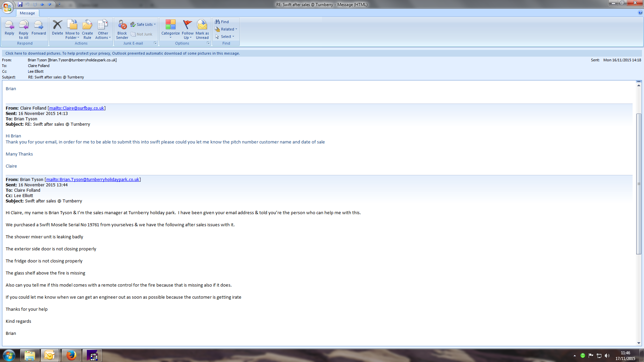Click the download pictures info bar
This screenshot has height=362, width=644.
click(x=122, y=53)
